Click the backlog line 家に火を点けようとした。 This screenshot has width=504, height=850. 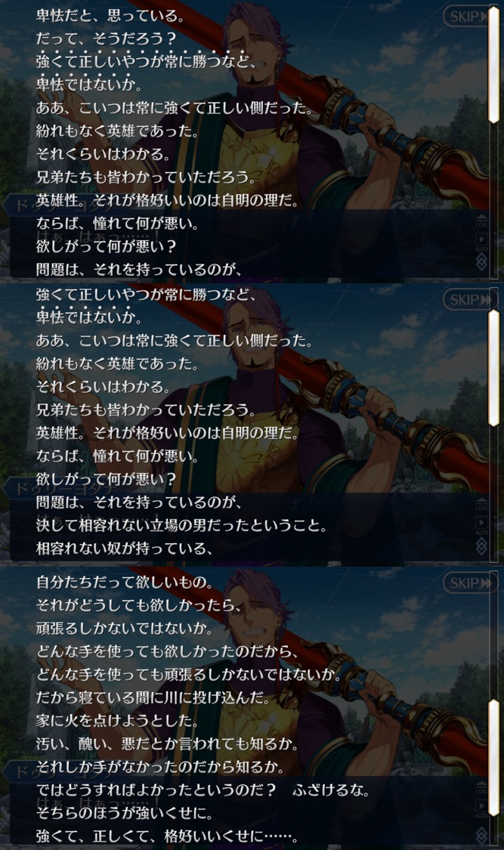click(x=117, y=721)
